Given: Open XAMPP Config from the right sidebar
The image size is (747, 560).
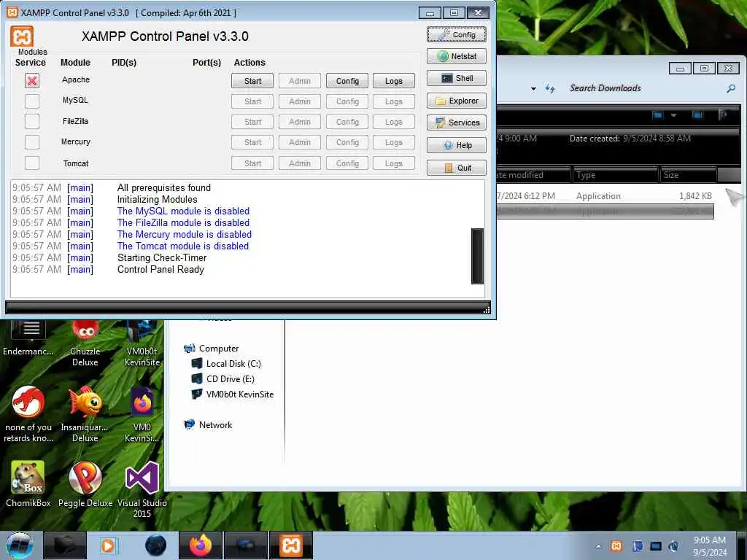Looking at the screenshot, I should (457, 34).
